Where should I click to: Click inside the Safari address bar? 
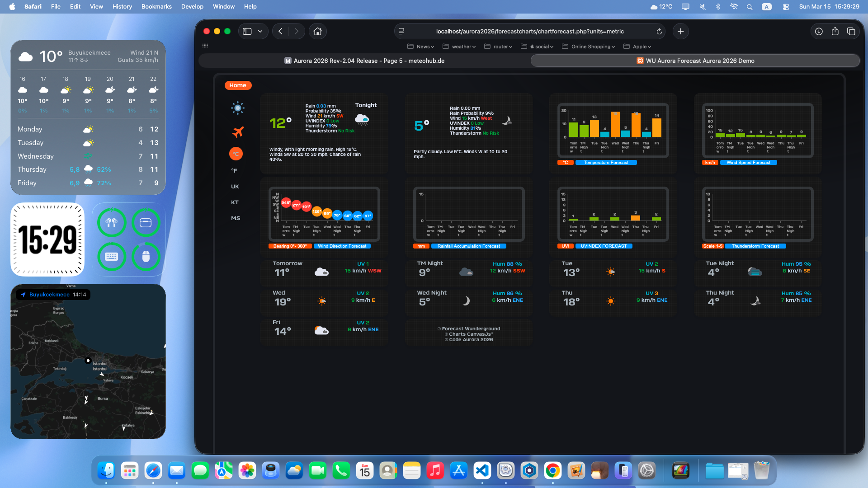click(x=529, y=31)
